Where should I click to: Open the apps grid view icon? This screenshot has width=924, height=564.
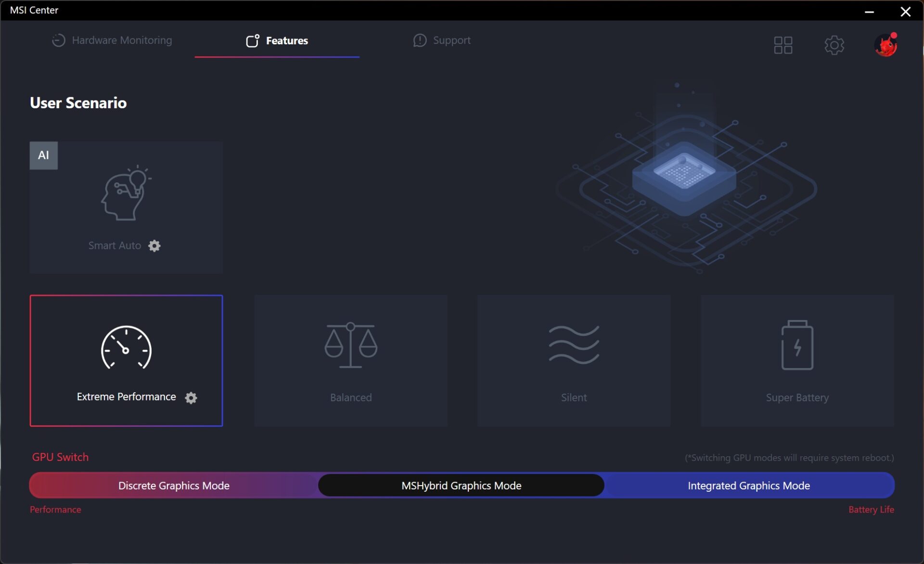tap(783, 45)
